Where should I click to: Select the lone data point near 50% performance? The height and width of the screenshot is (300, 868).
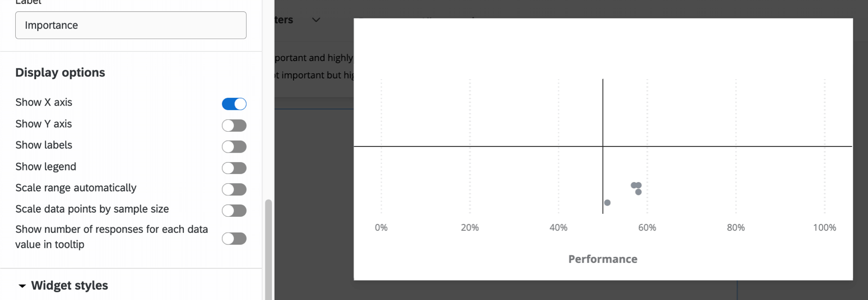click(607, 203)
